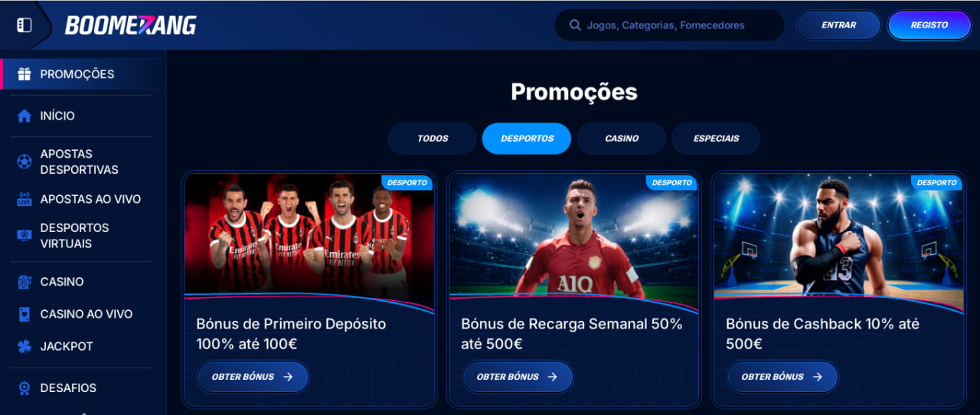This screenshot has height=415, width=980.
Task: Click the Apostas ao Vivo live icon
Action: tap(24, 199)
